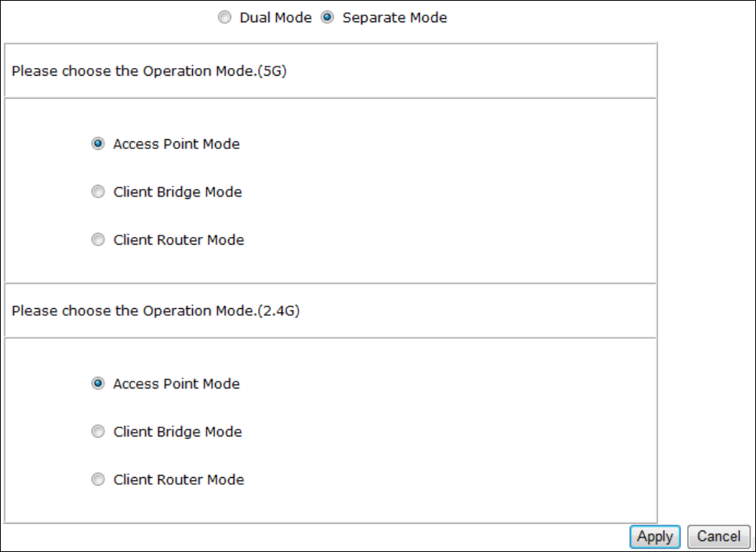Click the 2.4G Operation Mode heading text
This screenshot has height=552, width=756.
point(155,311)
